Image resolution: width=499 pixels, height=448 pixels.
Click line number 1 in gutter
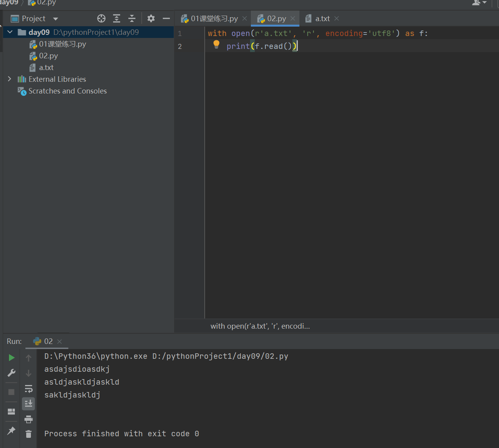pyautogui.click(x=180, y=34)
